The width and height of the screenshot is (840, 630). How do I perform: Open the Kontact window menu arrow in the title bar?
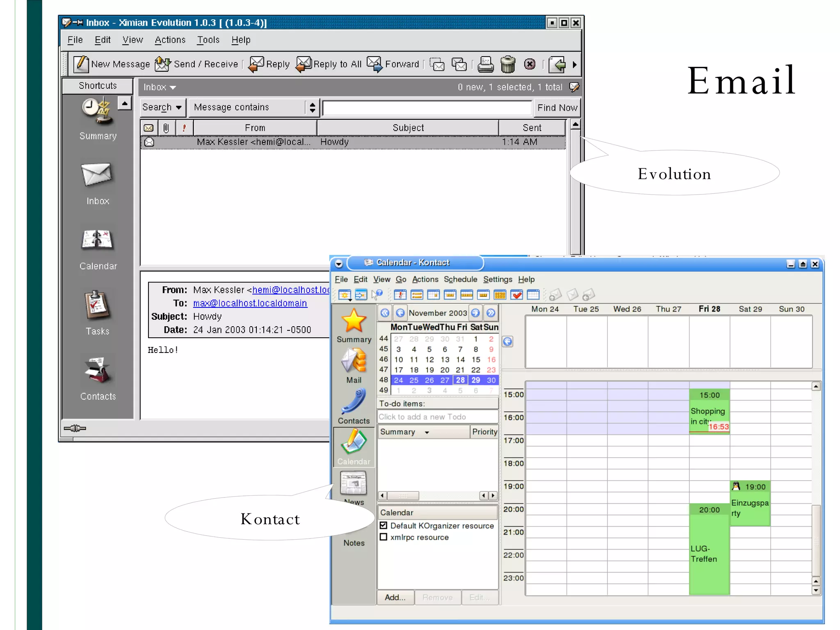(x=339, y=263)
